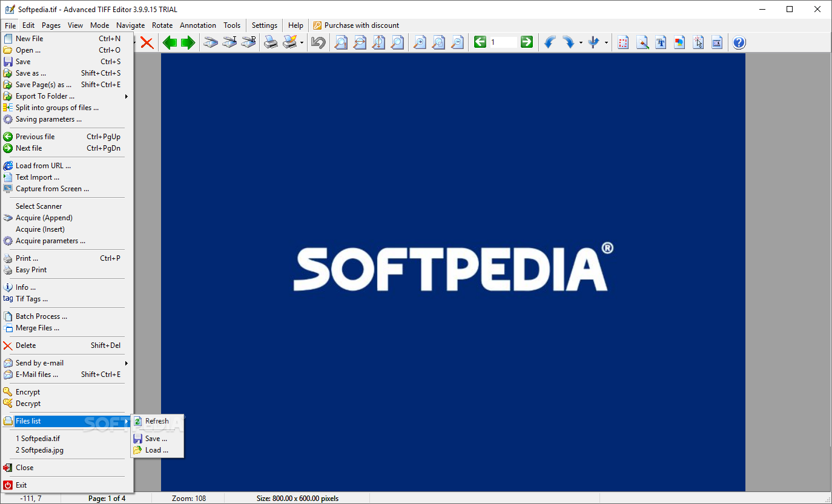Click 'Page: 1 of 4' in status bar
832x504 pixels.
tap(107, 499)
